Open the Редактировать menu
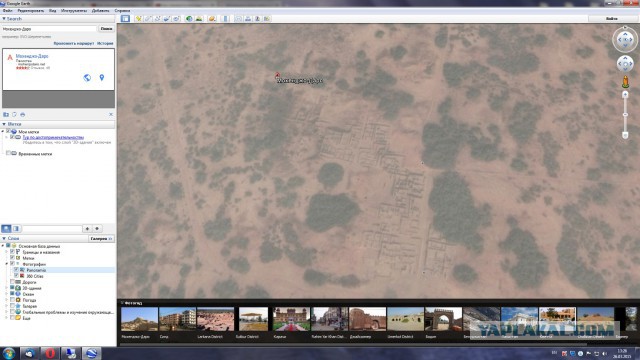 click(31, 11)
